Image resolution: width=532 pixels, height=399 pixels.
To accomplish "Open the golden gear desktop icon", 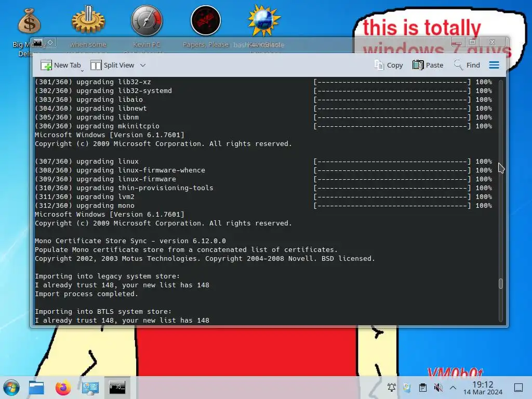I will click(88, 20).
